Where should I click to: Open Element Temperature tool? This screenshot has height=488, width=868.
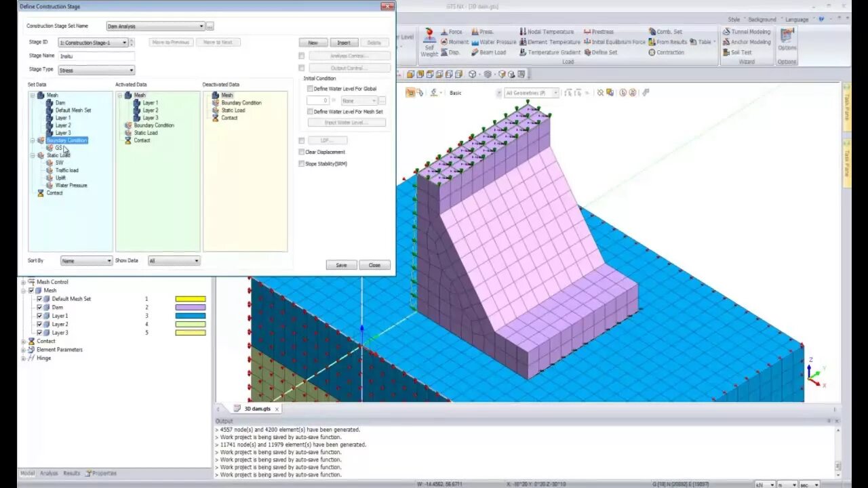point(550,42)
